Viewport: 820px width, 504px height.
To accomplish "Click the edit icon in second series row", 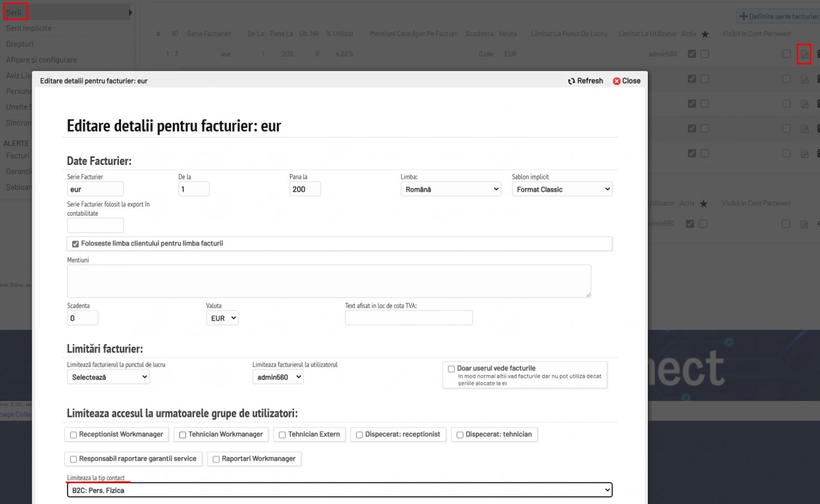I will click(x=804, y=79).
